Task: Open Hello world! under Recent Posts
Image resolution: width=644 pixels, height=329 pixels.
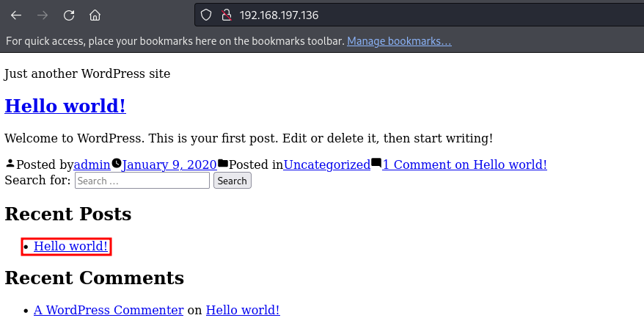Action: 70,246
